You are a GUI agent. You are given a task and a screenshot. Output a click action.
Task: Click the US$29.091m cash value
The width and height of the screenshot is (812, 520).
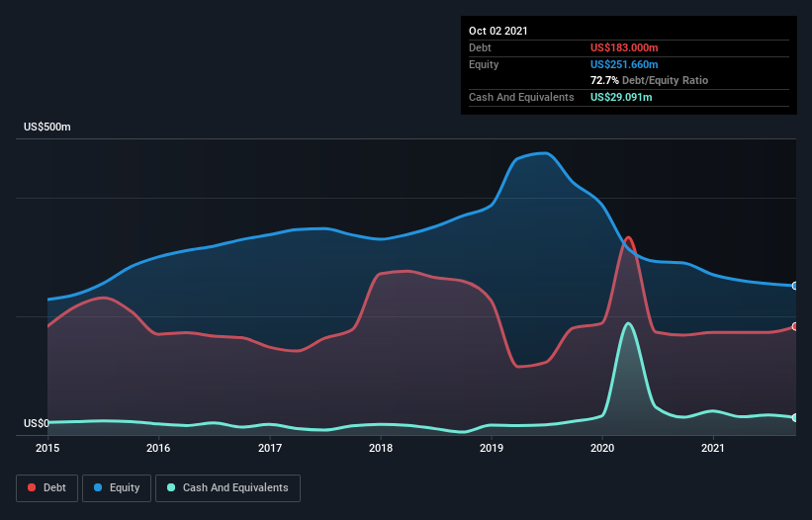[621, 97]
